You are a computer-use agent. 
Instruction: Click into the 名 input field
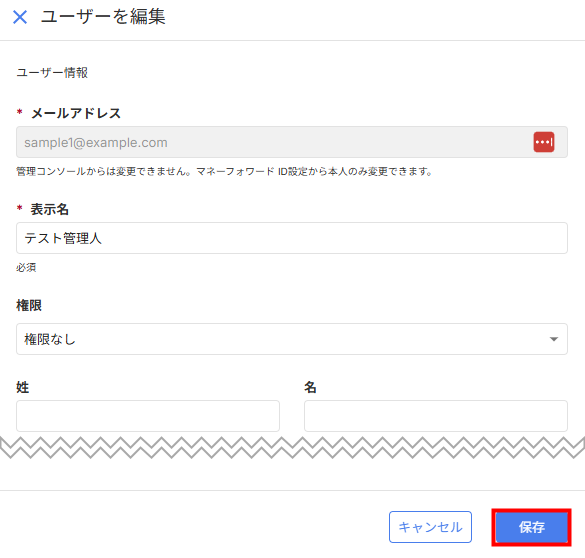(x=436, y=416)
